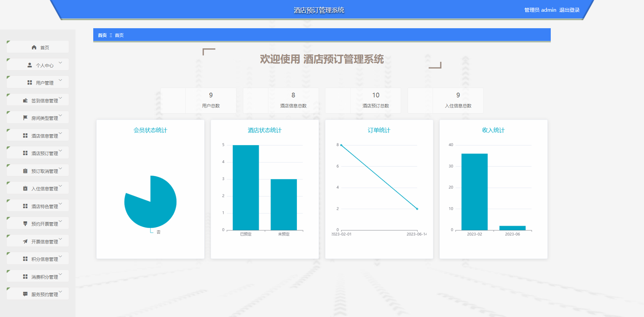The image size is (644, 317).
Task: Click the 2023-06 income bar
Action: (x=512, y=228)
